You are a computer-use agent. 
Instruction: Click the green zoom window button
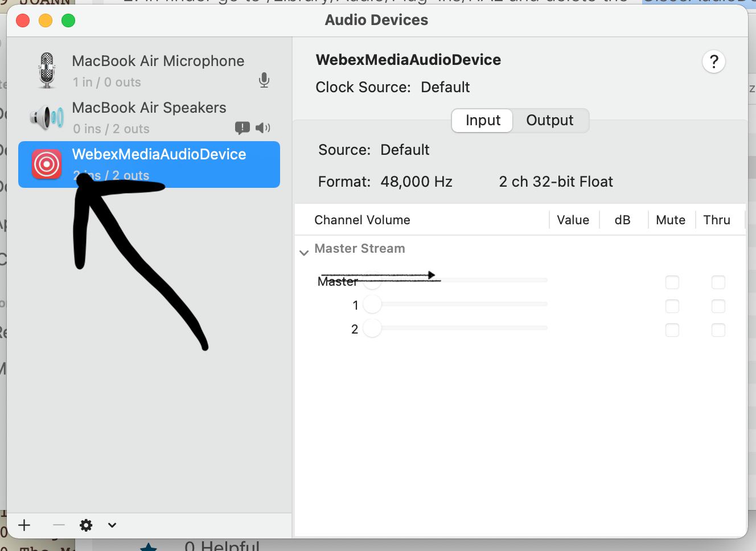(x=68, y=20)
